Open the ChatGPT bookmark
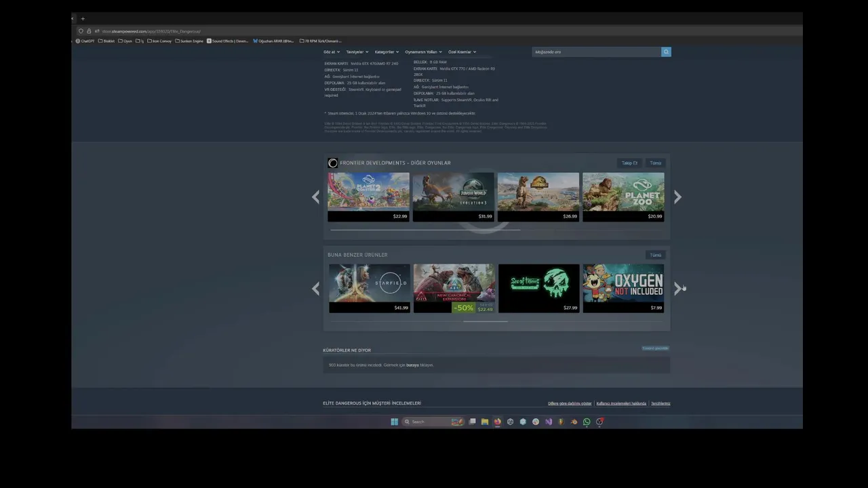Viewport: 868px width, 488px height. click(85, 41)
